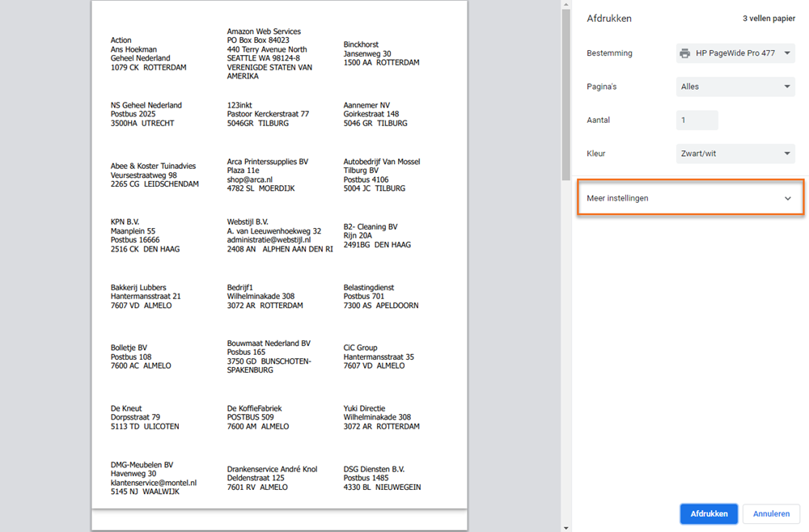Click the Bestemming label
This screenshot has height=532, width=809.
[x=609, y=53]
